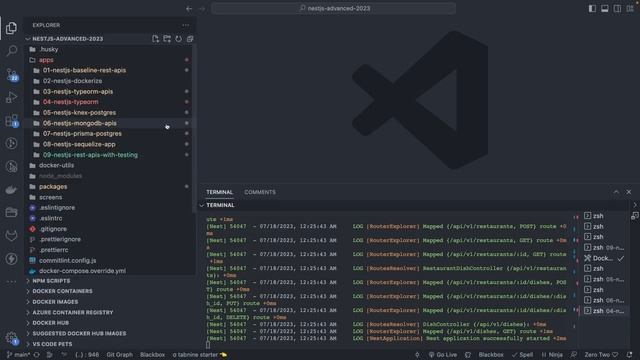The height and width of the screenshot is (360, 640).
Task: Select the zsh 05-n... terminal entry
Action: (604, 279)
